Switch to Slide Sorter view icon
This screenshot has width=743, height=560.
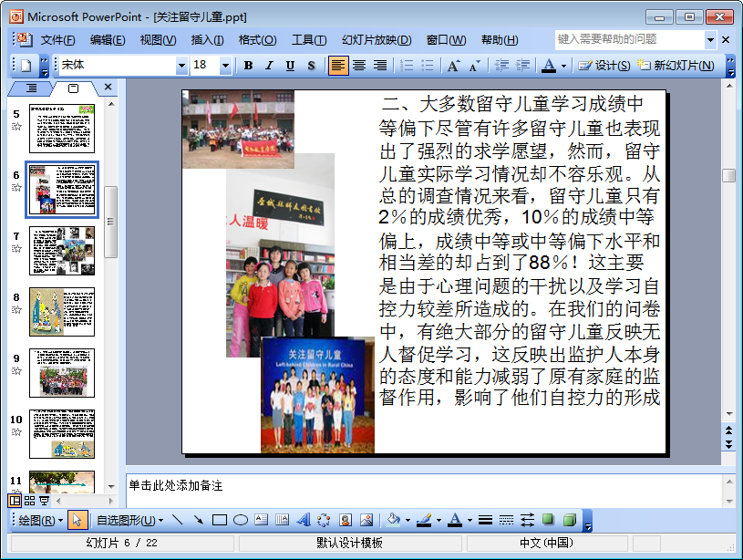coord(29,500)
